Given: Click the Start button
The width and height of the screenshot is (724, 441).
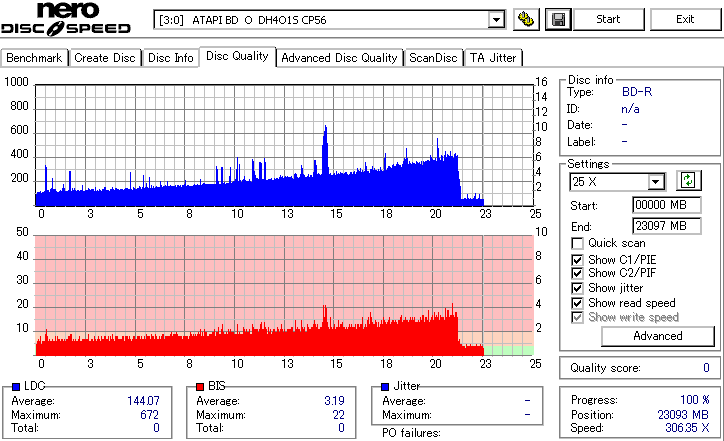Looking at the screenshot, I should [608, 19].
